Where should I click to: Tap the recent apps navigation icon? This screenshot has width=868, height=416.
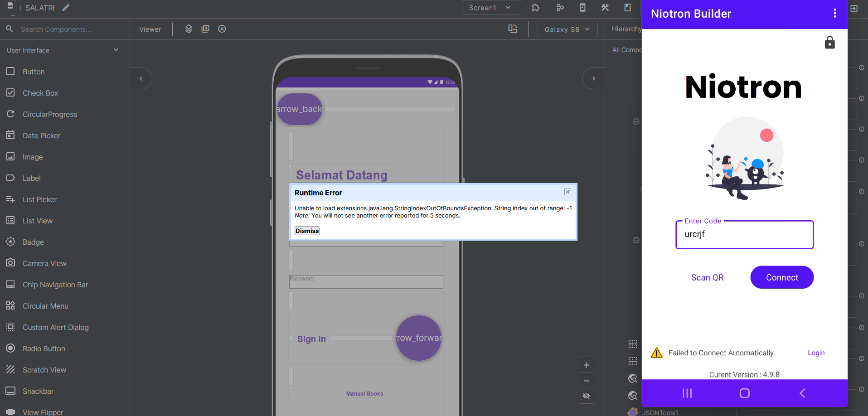(x=687, y=393)
